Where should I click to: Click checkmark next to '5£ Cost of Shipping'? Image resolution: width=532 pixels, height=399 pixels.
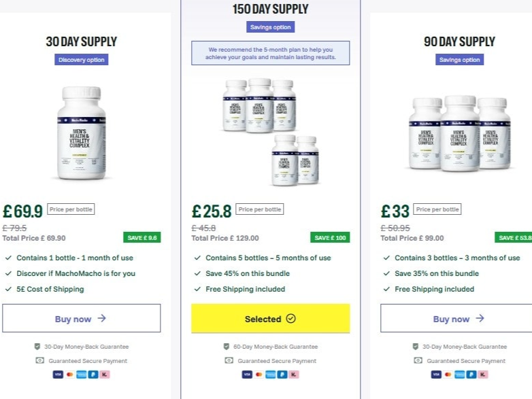point(8,290)
